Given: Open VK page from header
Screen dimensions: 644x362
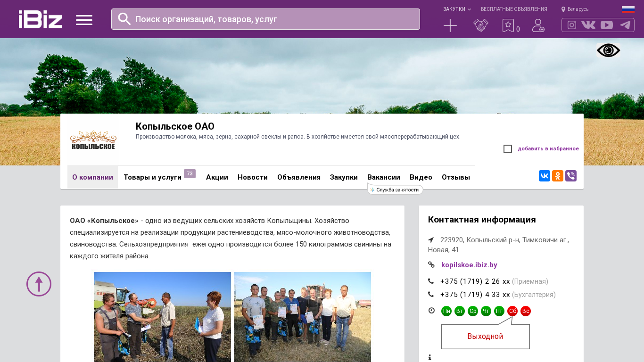Looking at the screenshot, I should coord(588,25).
